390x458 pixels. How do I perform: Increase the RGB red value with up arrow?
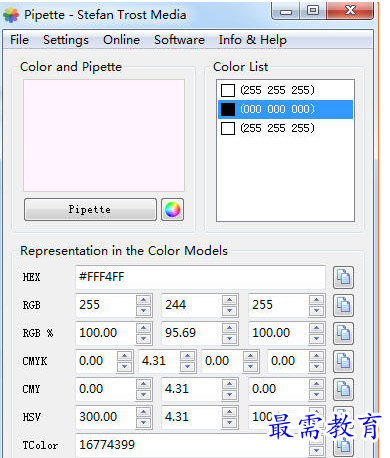tap(143, 300)
